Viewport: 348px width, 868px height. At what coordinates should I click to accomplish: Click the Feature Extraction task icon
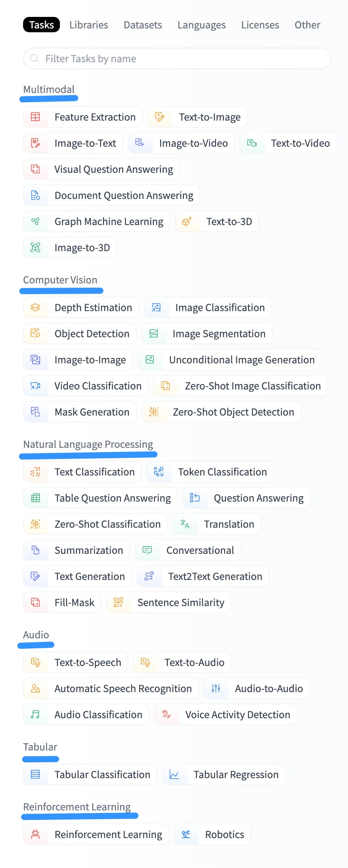tap(35, 117)
